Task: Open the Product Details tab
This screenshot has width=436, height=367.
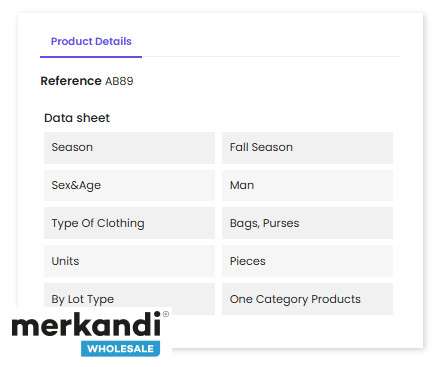Action: coord(91,41)
